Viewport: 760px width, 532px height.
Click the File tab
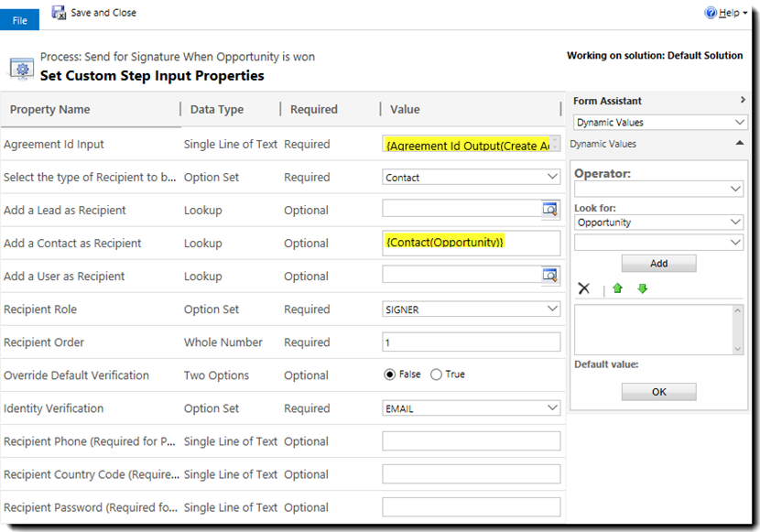pos(19,18)
